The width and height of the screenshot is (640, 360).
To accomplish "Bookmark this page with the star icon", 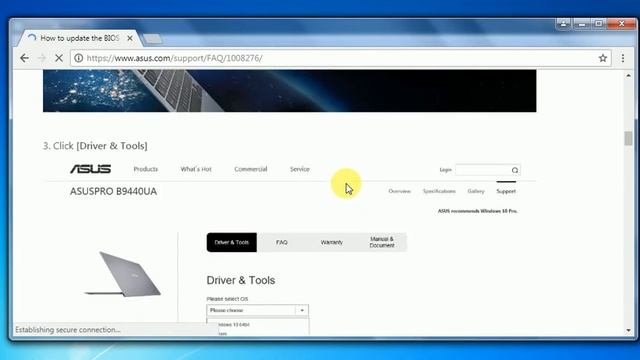I will point(603,58).
